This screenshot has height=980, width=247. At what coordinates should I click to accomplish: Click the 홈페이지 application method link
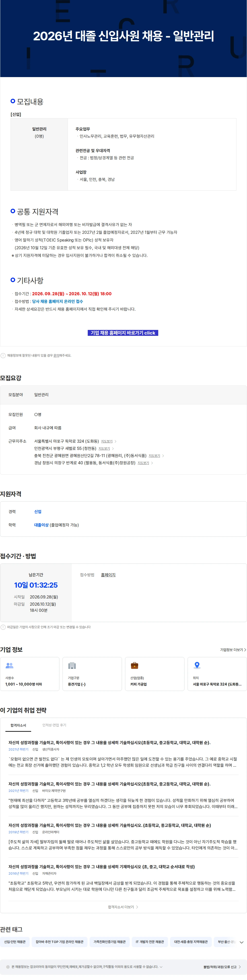tap(108, 575)
